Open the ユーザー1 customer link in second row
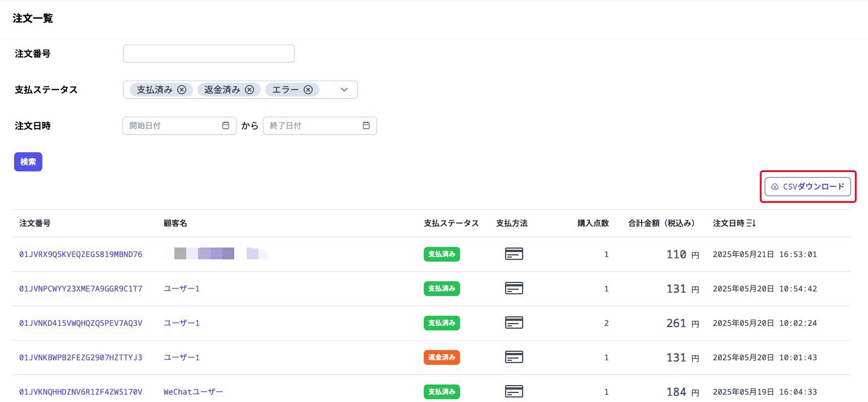 (182, 288)
